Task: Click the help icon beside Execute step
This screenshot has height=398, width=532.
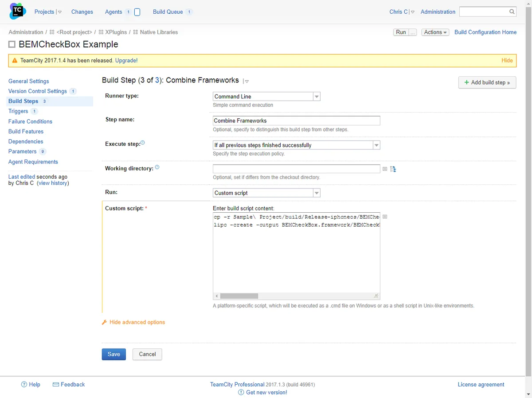Action: click(143, 143)
